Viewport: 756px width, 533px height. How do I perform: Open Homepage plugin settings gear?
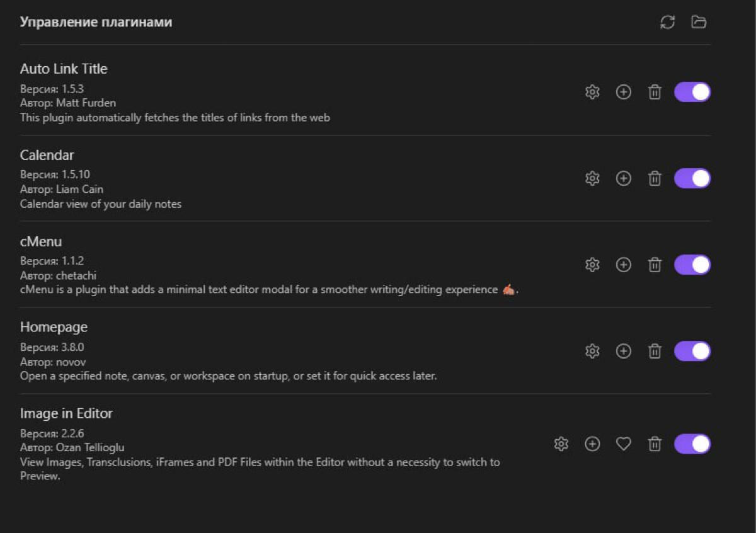pyautogui.click(x=592, y=352)
